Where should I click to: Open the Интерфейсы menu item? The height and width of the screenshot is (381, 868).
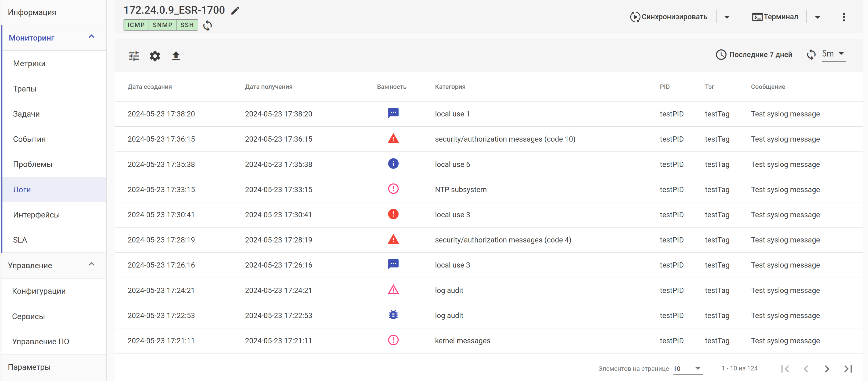pyautogui.click(x=36, y=215)
